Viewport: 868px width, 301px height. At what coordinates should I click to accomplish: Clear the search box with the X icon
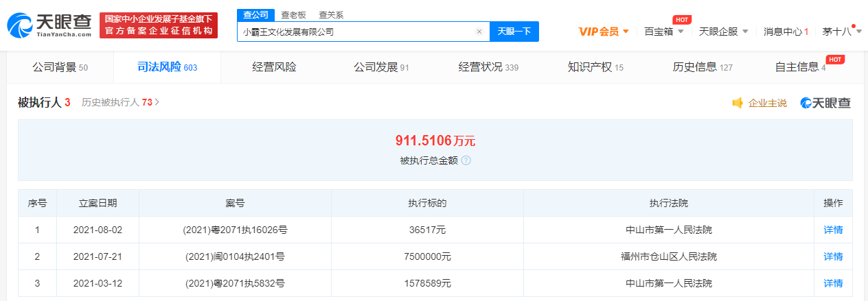479,32
